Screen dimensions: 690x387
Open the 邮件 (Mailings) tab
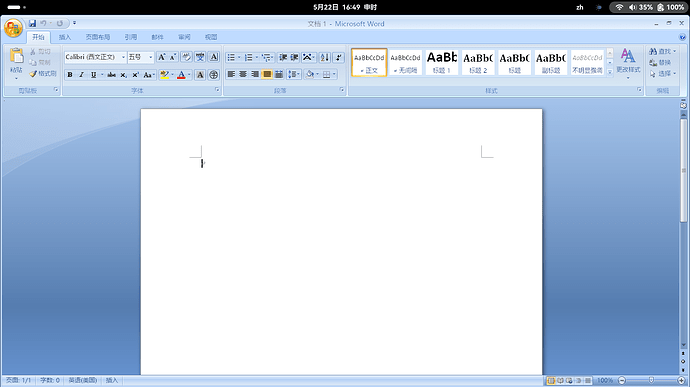tap(158, 37)
